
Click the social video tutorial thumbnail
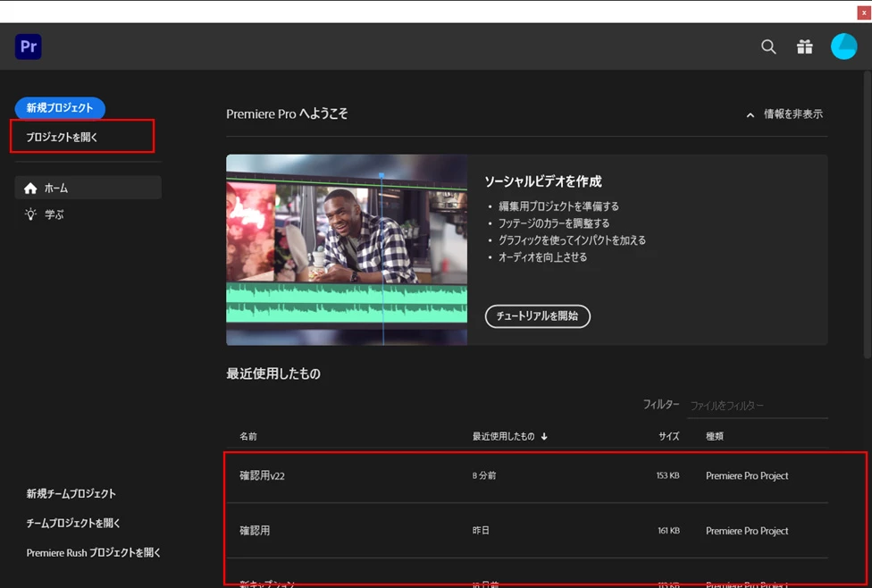point(347,250)
